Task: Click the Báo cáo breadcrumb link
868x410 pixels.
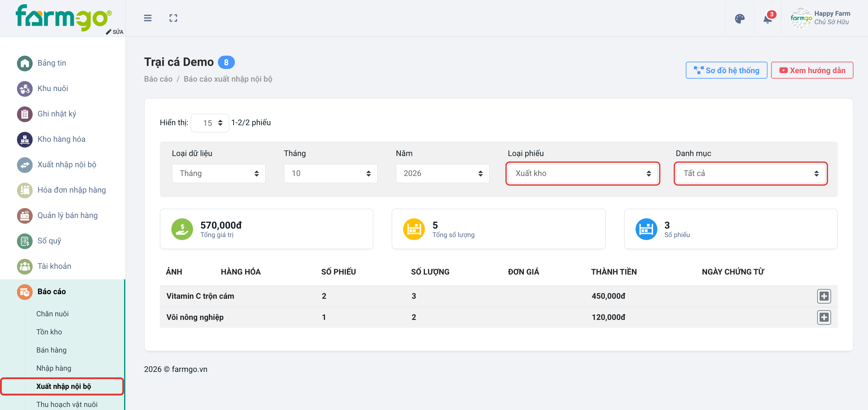Action: tap(158, 79)
